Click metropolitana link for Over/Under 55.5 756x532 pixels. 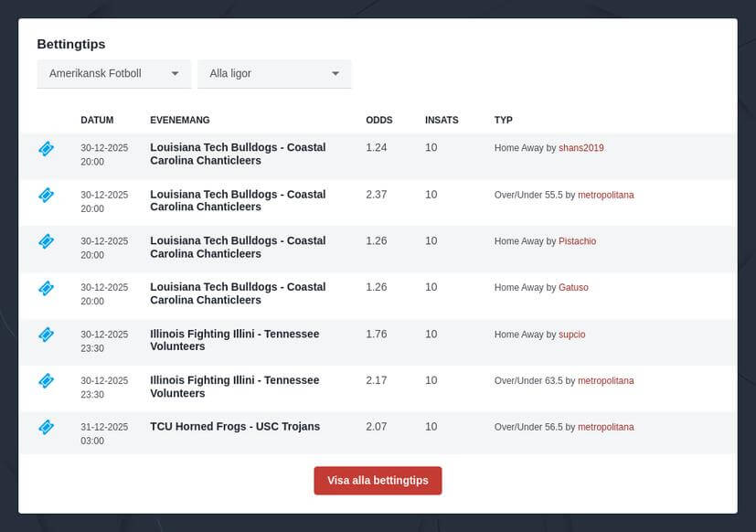(605, 195)
